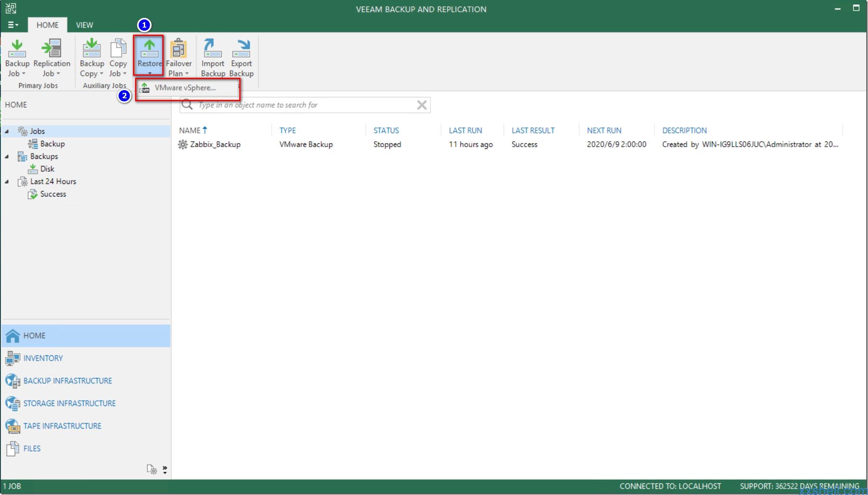Screen dimensions: 868x495
Task: Open the TAPE INFRASTRUCTURE view
Action: [x=86, y=426]
